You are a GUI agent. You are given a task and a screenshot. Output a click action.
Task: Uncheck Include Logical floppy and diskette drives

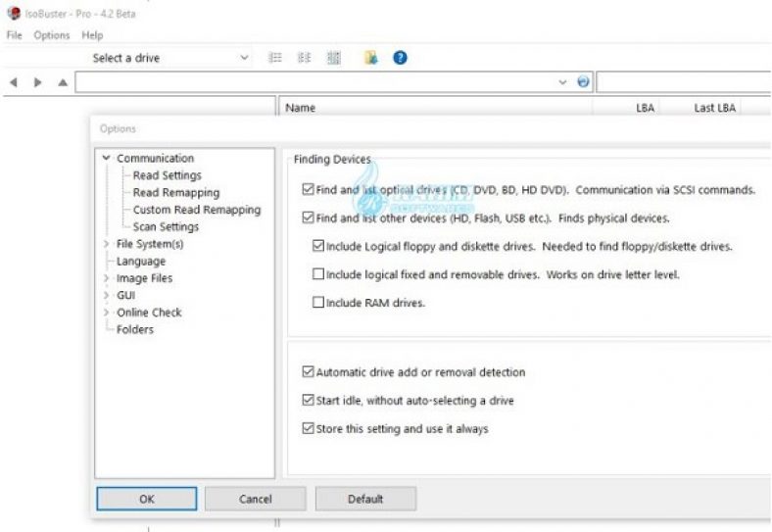coord(318,246)
